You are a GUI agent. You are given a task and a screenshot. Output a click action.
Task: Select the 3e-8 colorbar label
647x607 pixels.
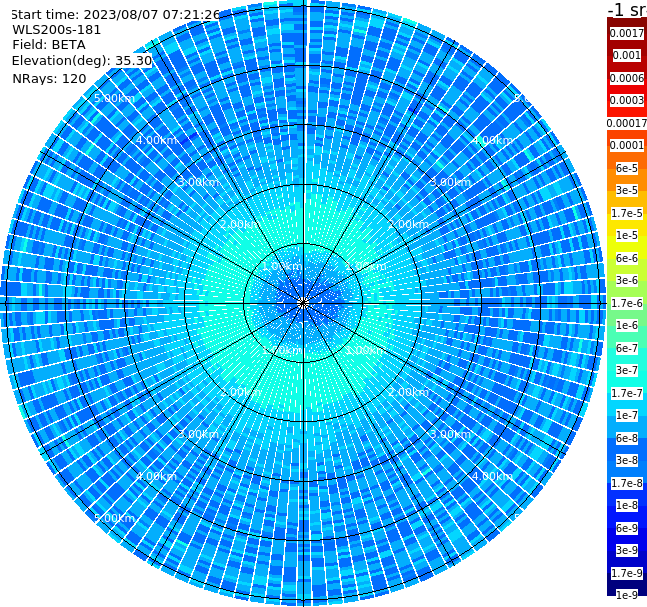[x=627, y=460]
